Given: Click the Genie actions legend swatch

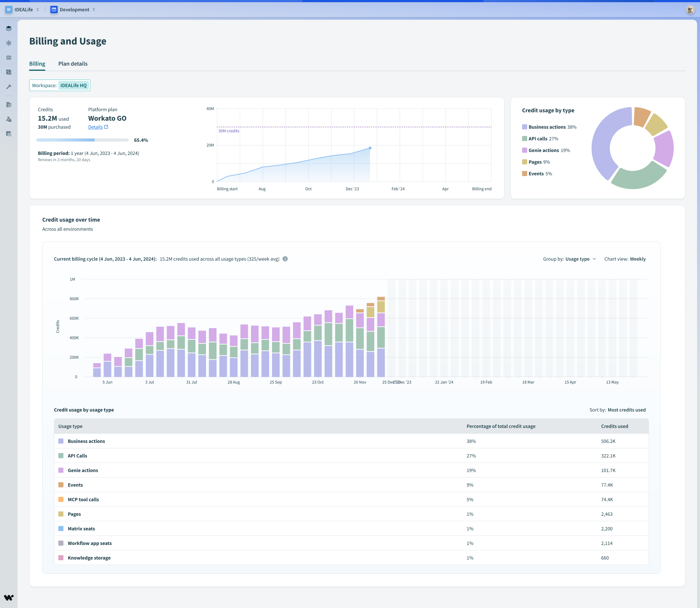Looking at the screenshot, I should 525,150.
